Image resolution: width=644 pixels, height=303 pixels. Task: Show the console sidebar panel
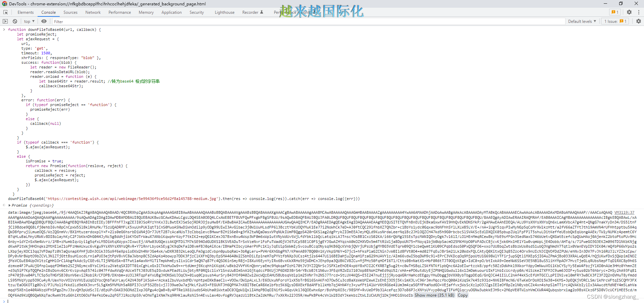click(5, 21)
